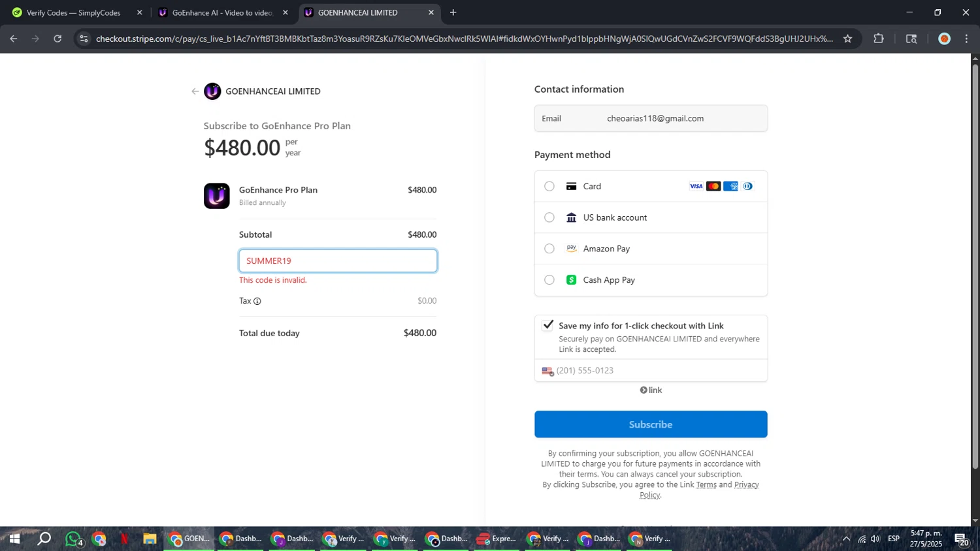The height and width of the screenshot is (551, 980).
Task: Click the volume speaker tray icon
Action: tap(875, 539)
